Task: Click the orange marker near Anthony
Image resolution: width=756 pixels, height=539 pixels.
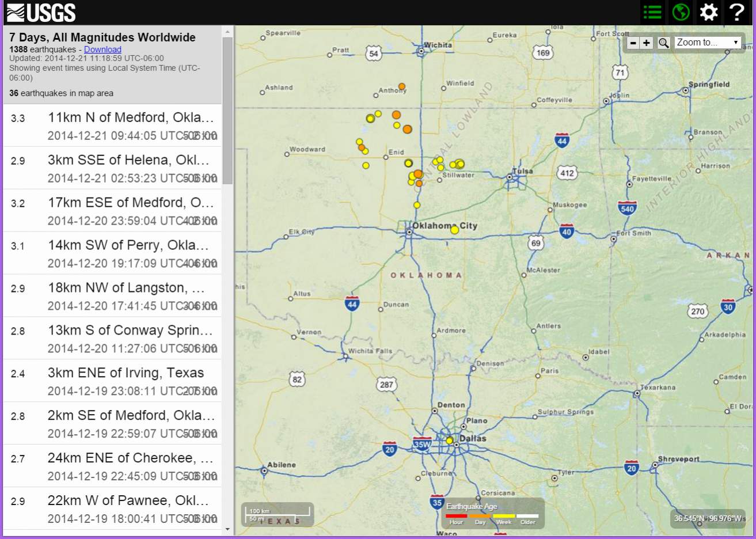Action: [402, 86]
